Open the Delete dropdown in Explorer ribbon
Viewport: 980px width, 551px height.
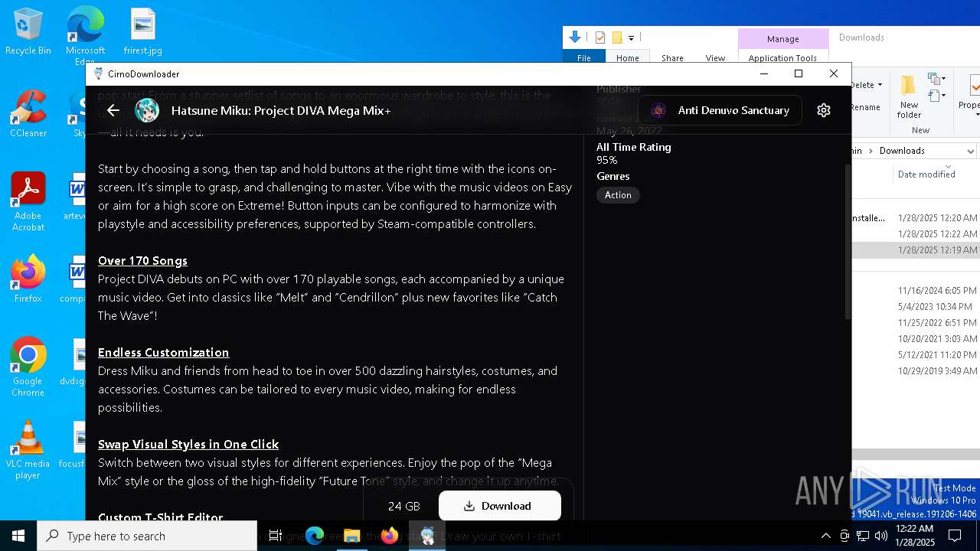866,85
